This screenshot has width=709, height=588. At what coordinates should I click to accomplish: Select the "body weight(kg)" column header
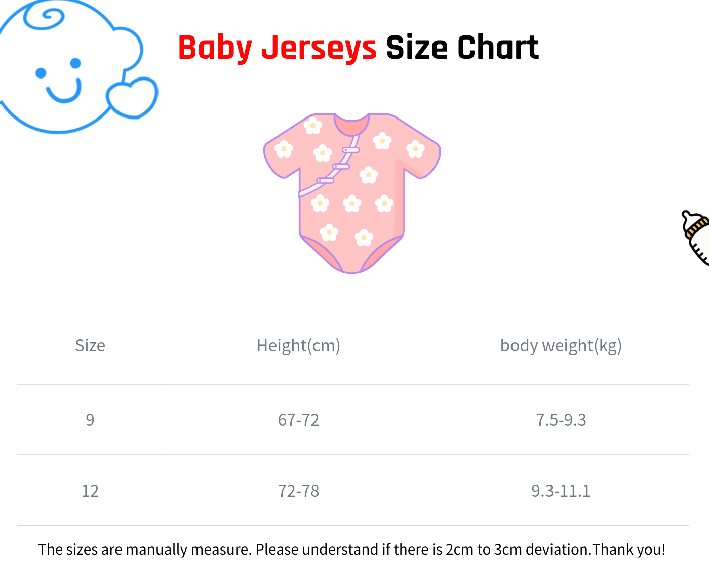561,345
